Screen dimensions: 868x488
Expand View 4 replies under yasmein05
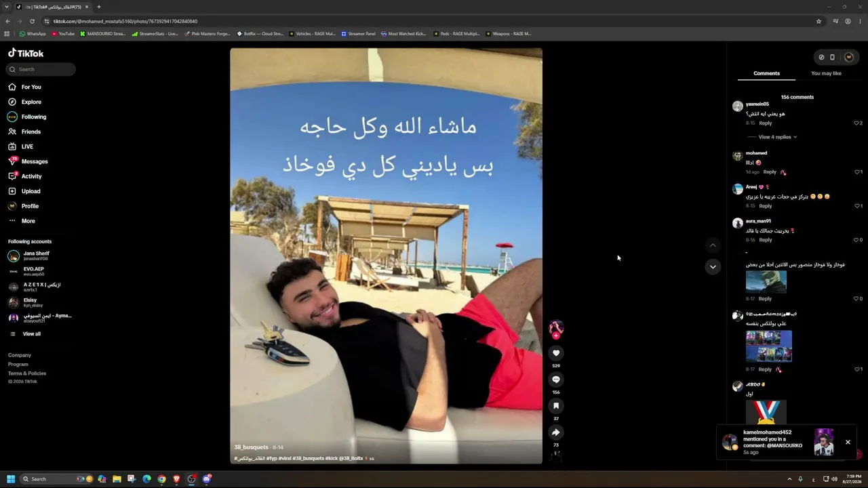click(777, 137)
